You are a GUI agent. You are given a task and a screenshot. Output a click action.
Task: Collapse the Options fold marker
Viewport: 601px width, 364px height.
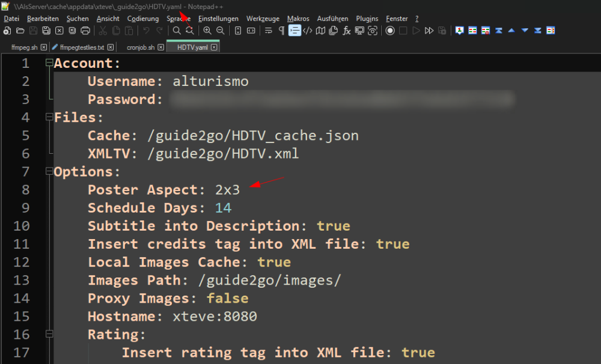tap(49, 171)
